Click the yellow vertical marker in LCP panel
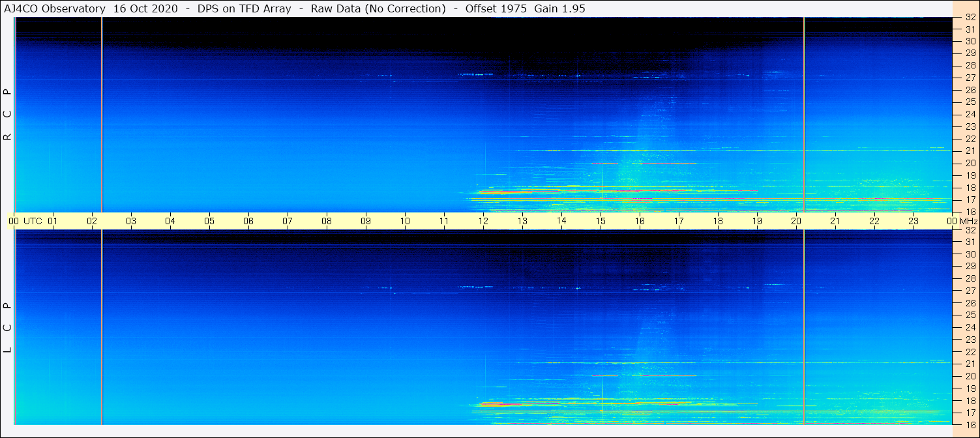 102,327
